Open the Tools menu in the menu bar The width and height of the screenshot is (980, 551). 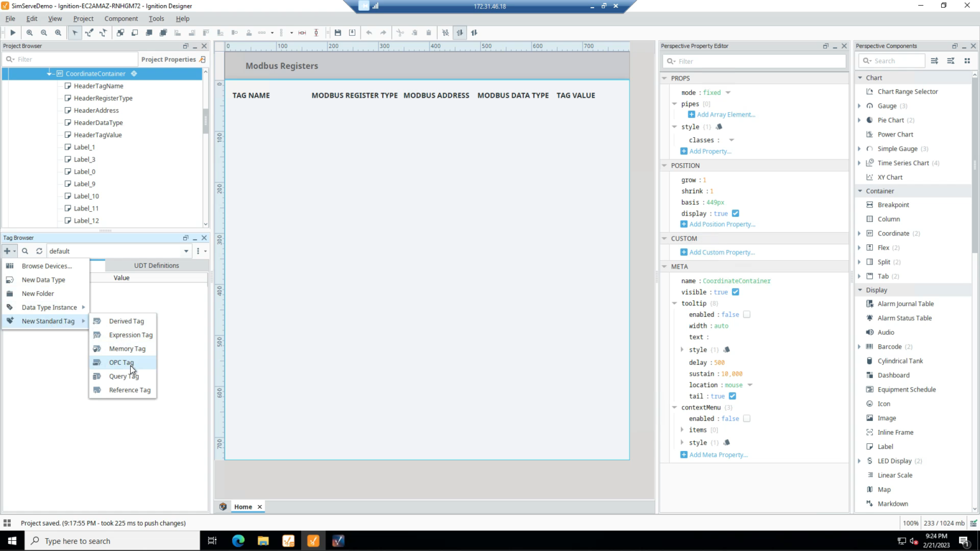(156, 18)
